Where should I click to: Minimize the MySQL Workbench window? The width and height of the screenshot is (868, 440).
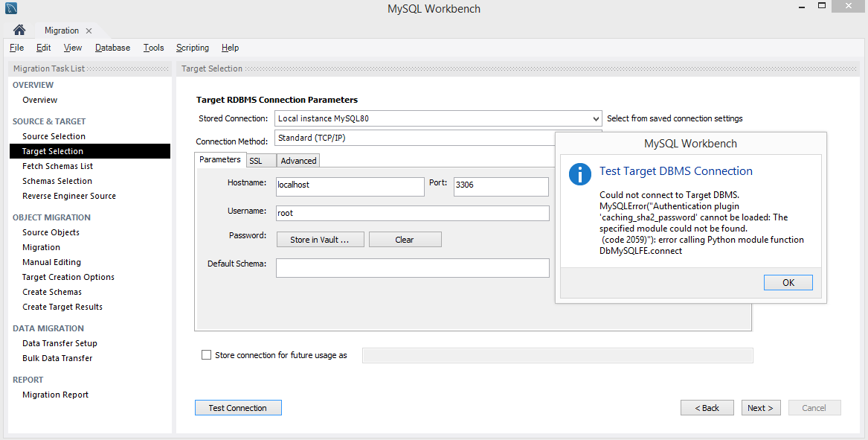tap(802, 7)
